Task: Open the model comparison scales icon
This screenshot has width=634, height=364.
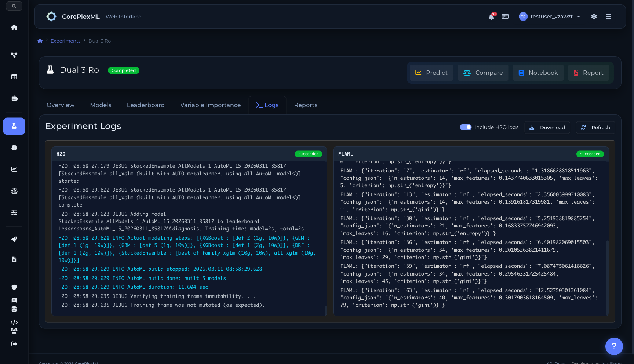Action: click(14, 191)
